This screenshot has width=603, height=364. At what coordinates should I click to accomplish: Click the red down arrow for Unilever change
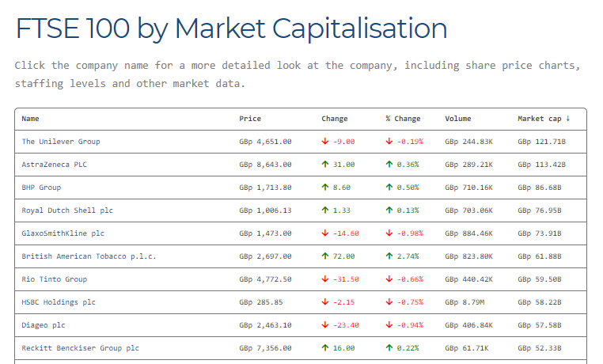point(325,142)
